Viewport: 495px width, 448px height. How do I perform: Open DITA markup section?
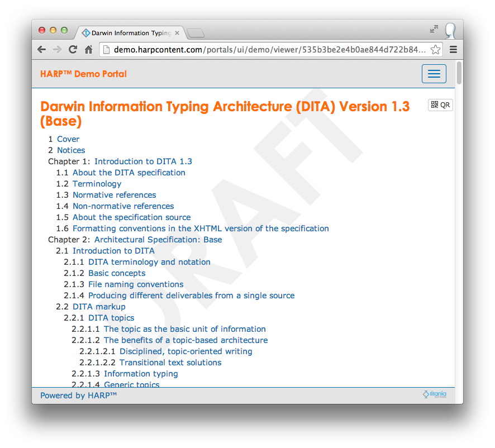click(x=99, y=307)
